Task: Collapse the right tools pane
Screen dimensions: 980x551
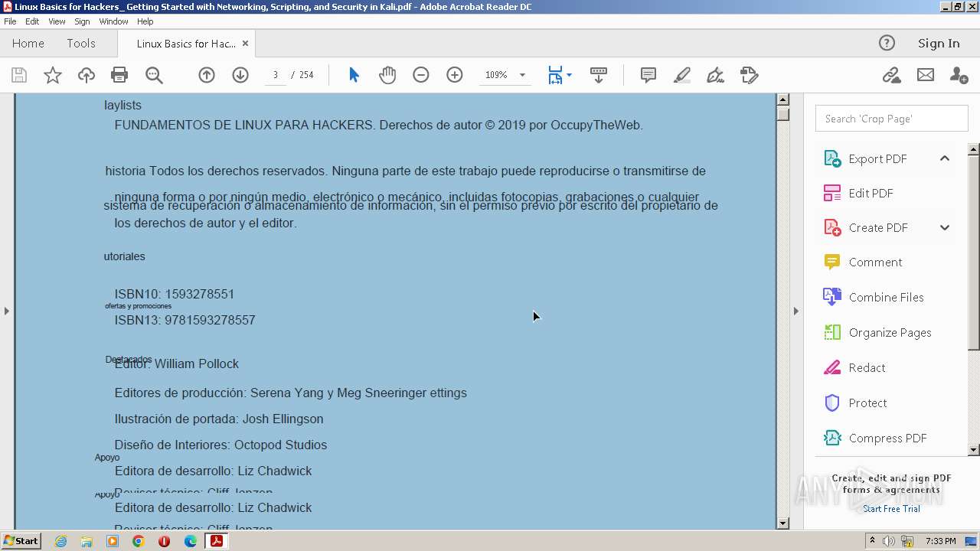Action: 795,311
